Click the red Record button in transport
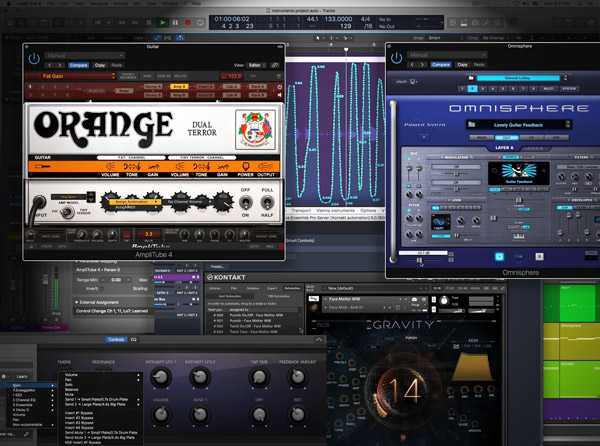The image size is (600, 446). [x=188, y=22]
